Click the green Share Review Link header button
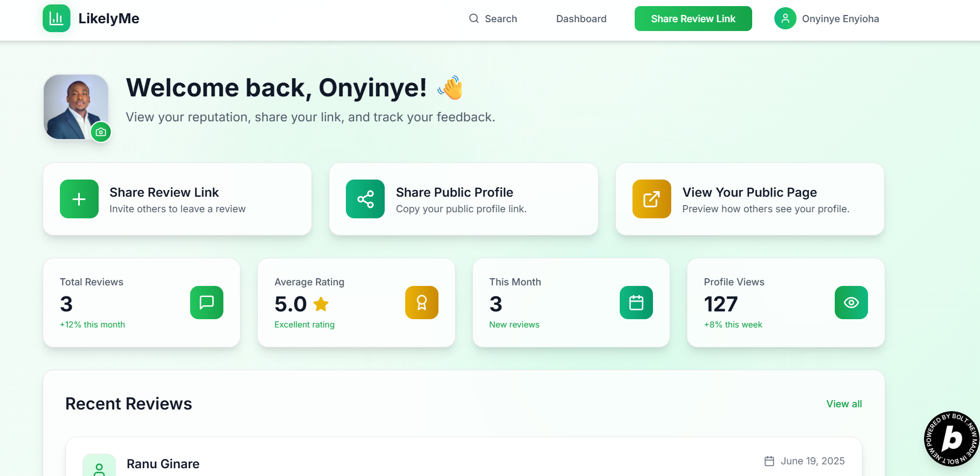Viewport: 980px width, 476px height. point(693,18)
